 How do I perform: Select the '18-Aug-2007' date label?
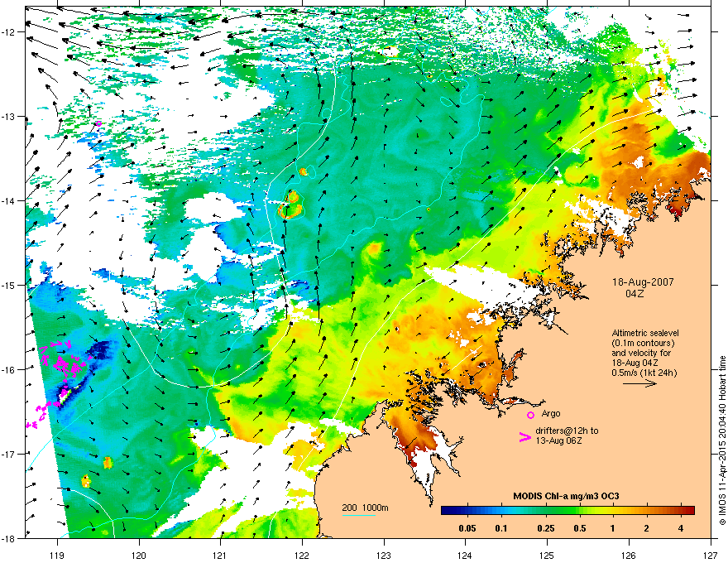pyautogui.click(x=643, y=282)
